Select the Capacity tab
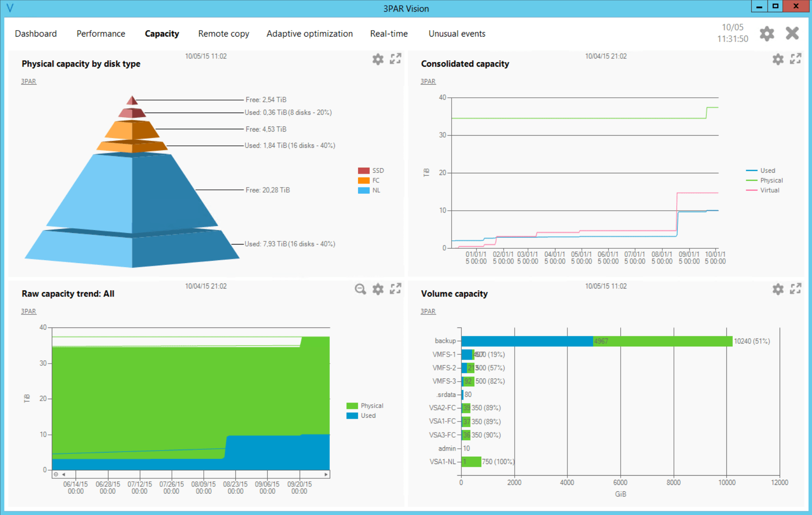Screen dimensions: 812x515 (x=162, y=34)
